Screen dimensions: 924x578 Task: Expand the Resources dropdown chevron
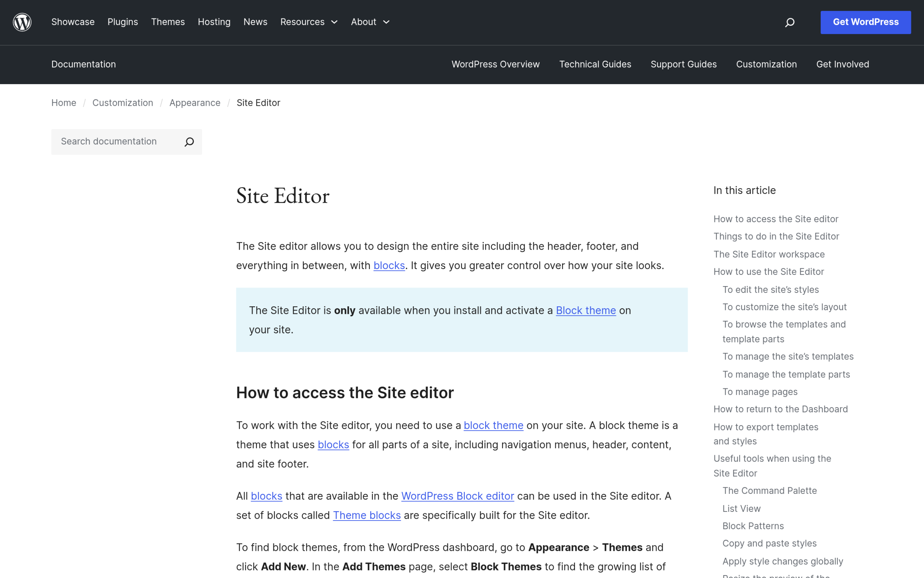[x=335, y=22]
